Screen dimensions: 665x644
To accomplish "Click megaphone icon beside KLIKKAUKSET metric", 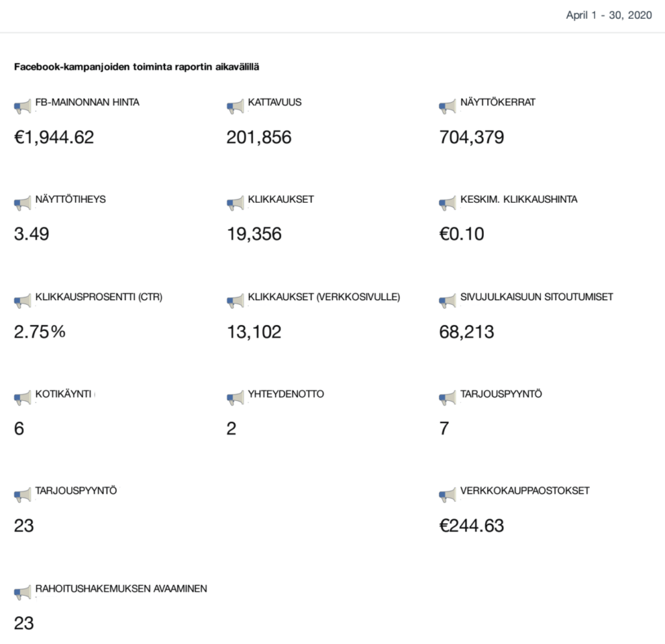I will 235,203.
